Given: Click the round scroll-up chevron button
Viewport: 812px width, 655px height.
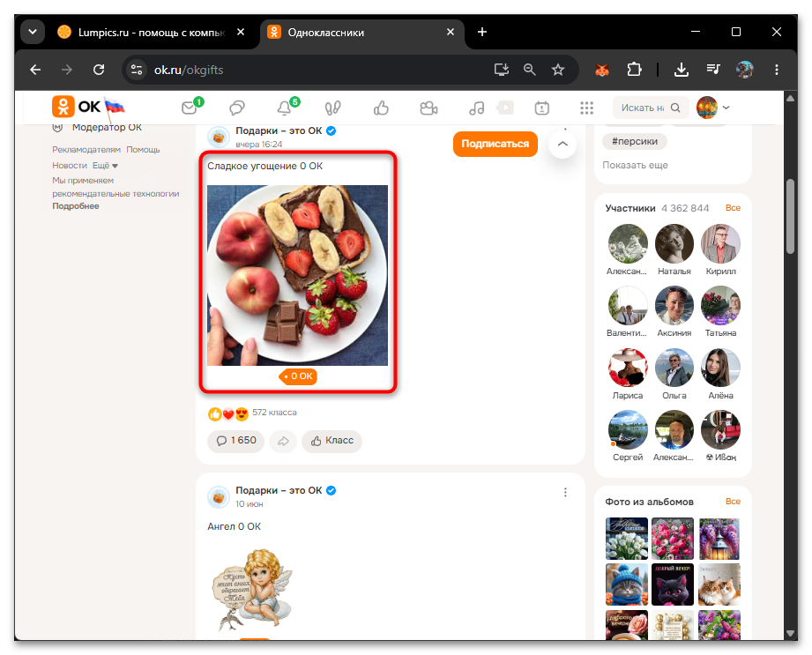Looking at the screenshot, I should (x=562, y=144).
